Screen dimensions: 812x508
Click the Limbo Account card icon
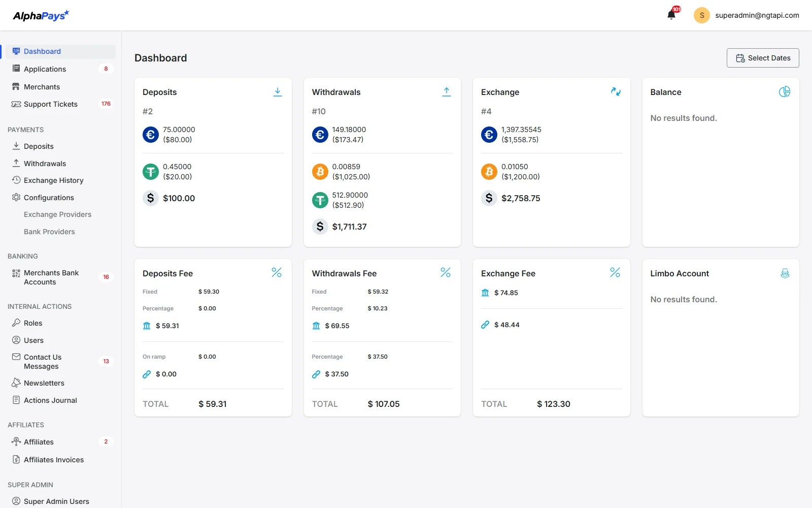tap(785, 273)
